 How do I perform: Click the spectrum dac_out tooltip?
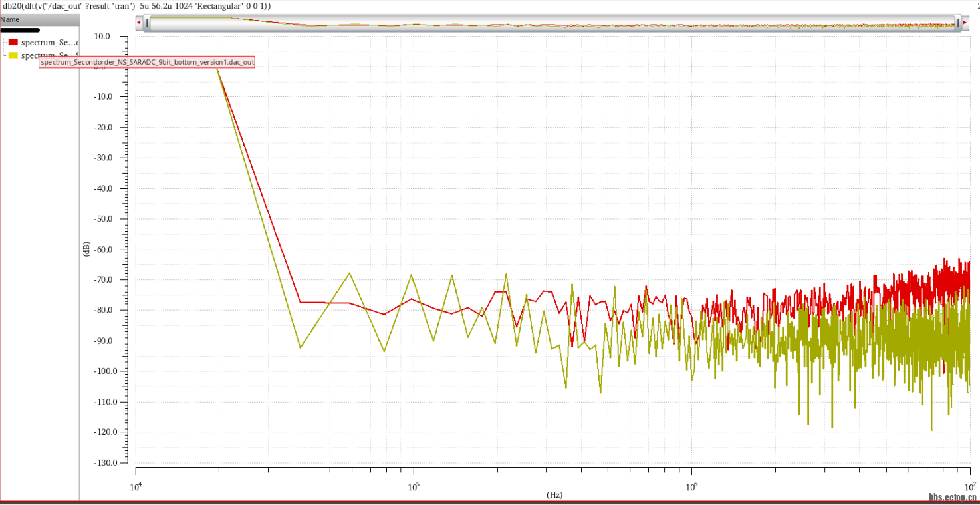[147, 62]
